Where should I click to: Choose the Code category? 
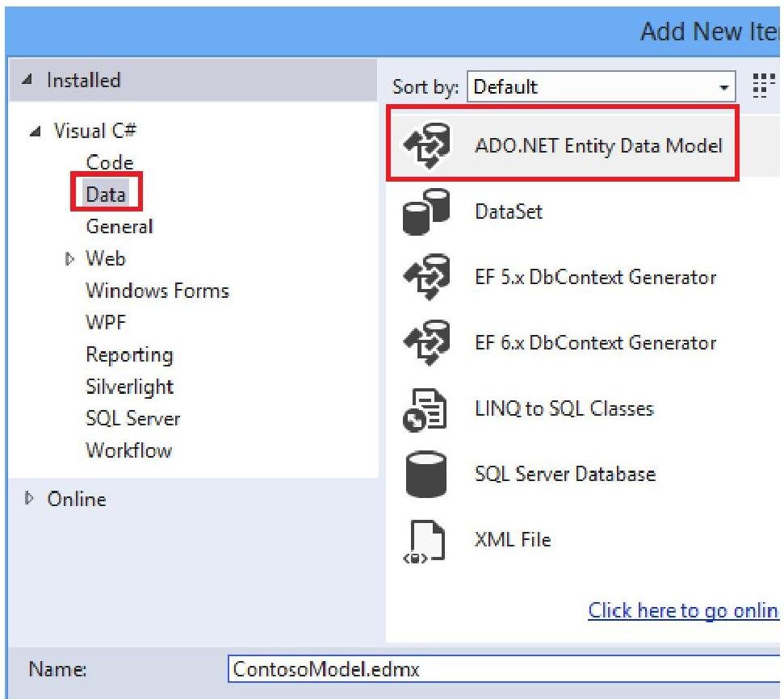click(x=109, y=162)
